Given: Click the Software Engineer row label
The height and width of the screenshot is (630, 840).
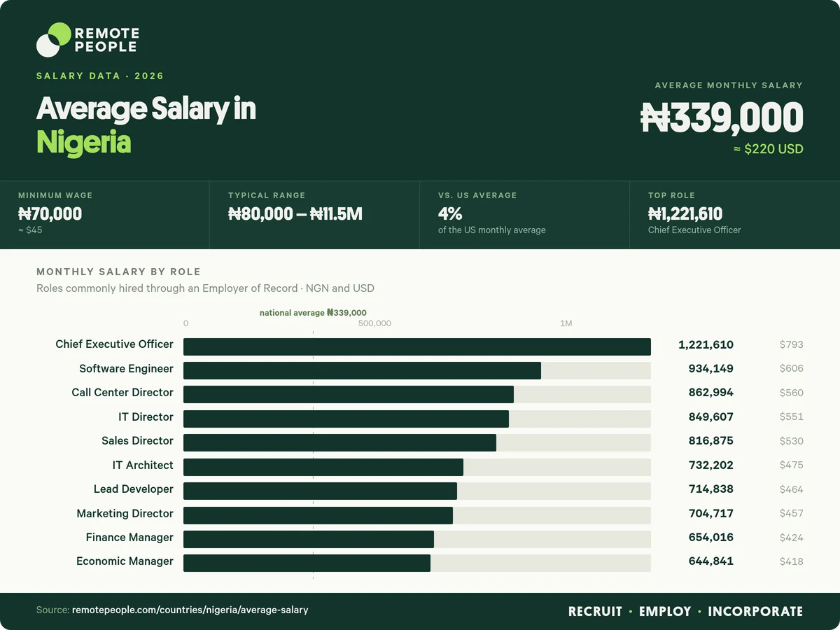Looking at the screenshot, I should pos(126,368).
